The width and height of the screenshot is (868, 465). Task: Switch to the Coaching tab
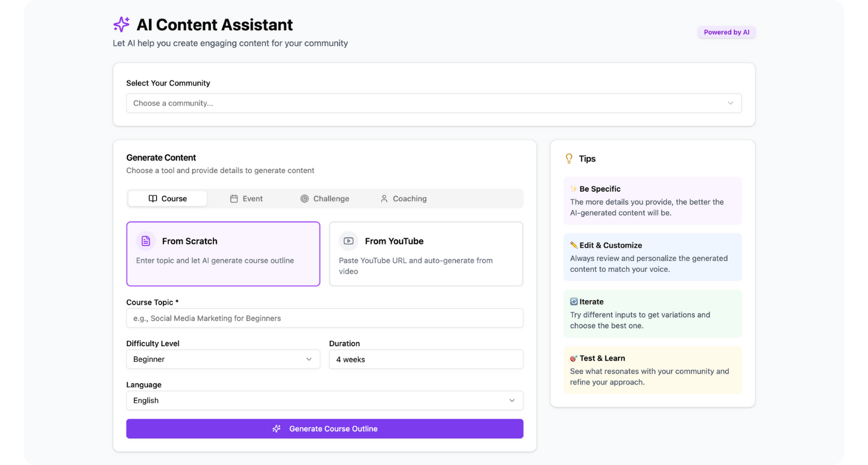(403, 198)
